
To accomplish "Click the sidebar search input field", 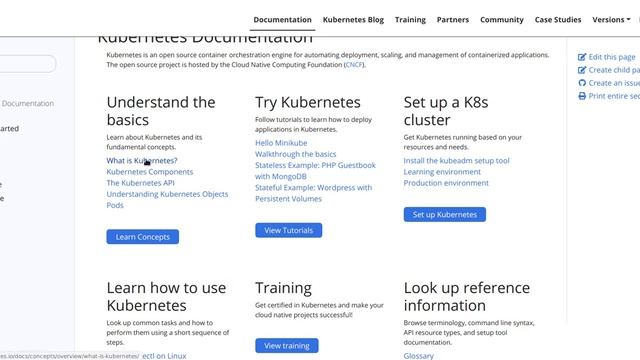I will click(28, 64).
